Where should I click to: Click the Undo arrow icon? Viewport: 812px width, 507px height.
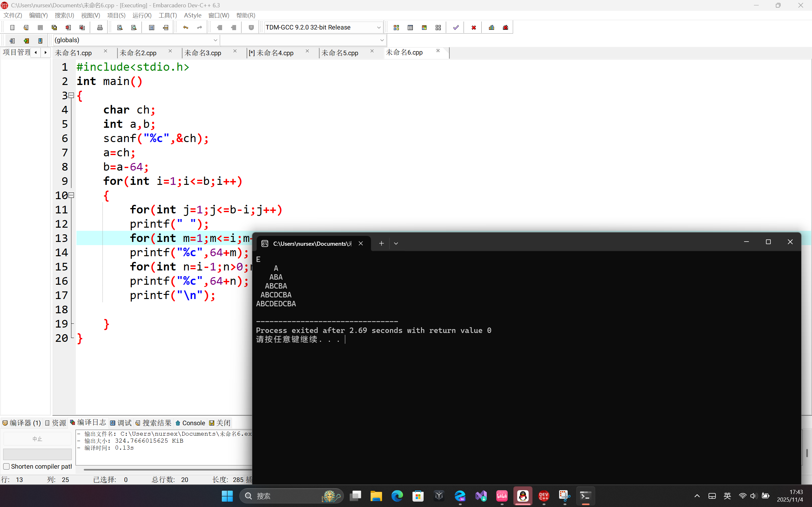click(186, 28)
